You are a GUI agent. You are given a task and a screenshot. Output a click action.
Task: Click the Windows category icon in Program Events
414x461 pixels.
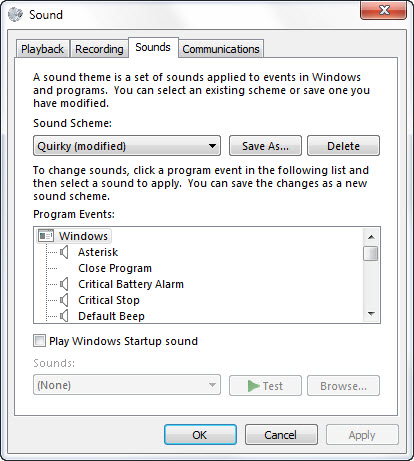pyautogui.click(x=46, y=236)
